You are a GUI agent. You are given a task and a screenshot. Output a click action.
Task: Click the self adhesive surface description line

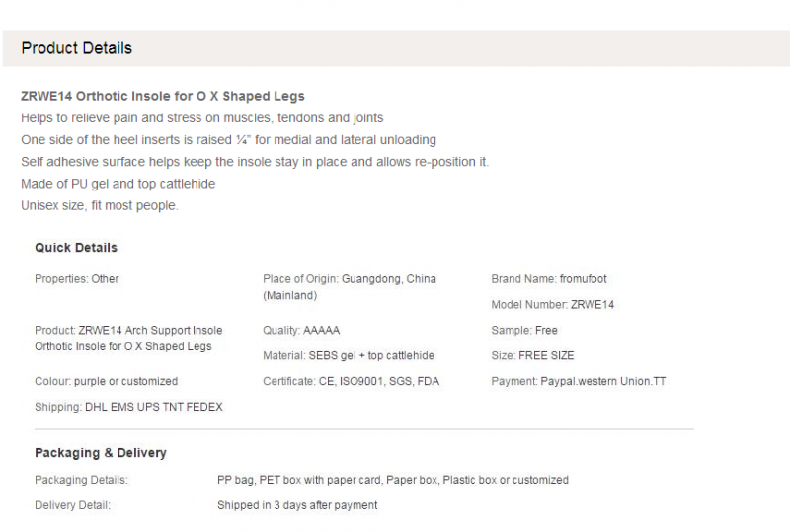coord(255,162)
